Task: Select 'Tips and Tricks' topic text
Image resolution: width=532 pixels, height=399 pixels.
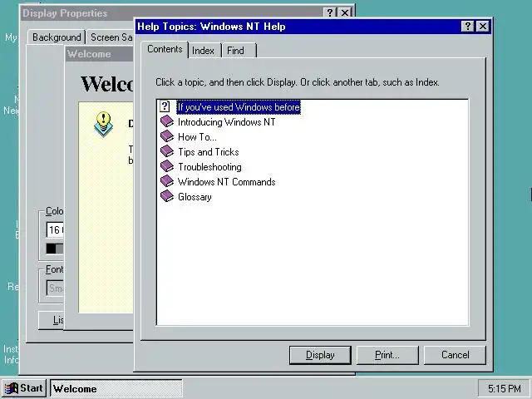Action: (x=209, y=152)
